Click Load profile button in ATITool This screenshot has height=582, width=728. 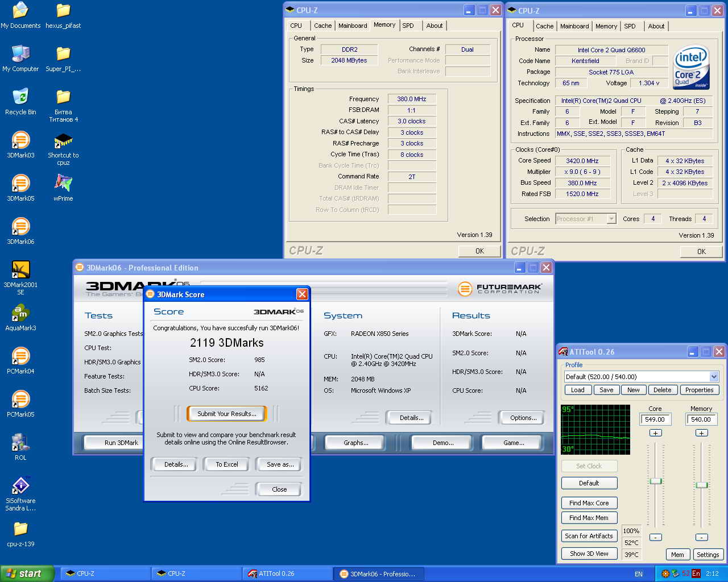point(578,390)
